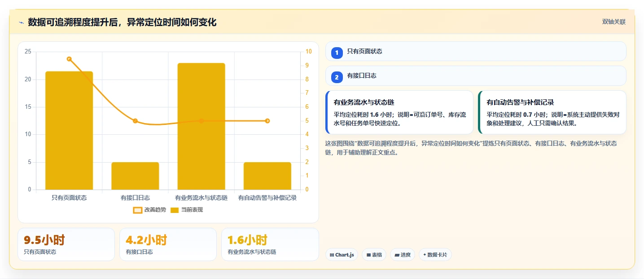
Task: Click the left axis value 25
Action: click(x=28, y=52)
